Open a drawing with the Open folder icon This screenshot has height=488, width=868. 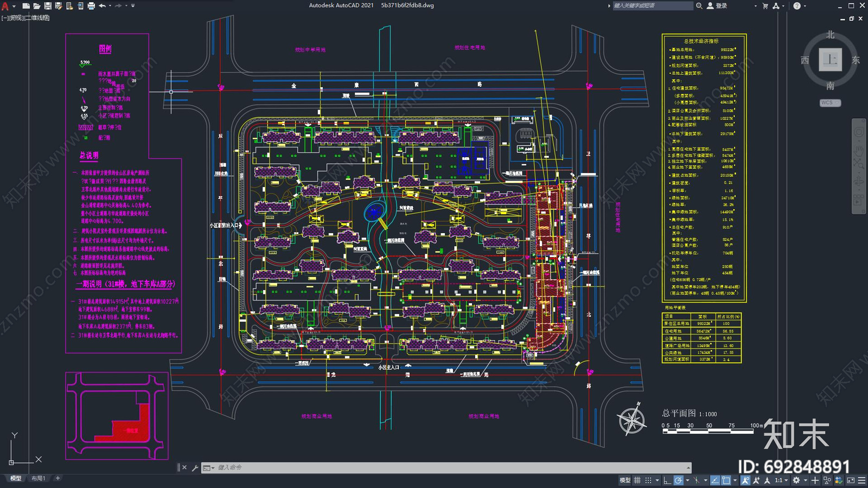coord(36,6)
